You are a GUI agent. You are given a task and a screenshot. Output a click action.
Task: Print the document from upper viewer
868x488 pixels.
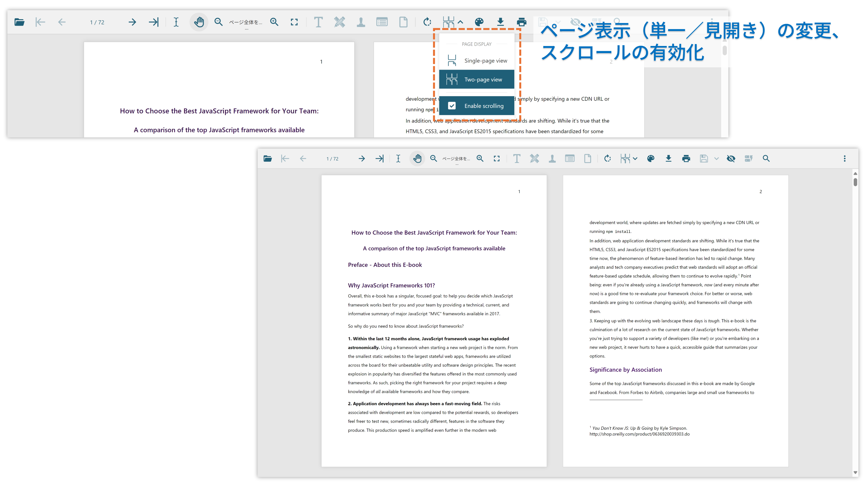521,22
